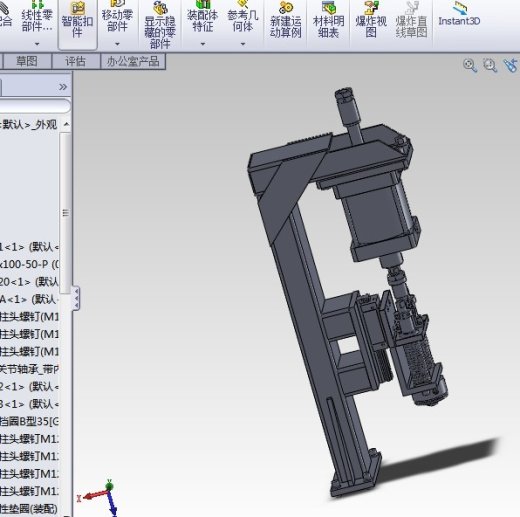
Task: Click the zoom to area magnifier icon
Action: tap(490, 65)
